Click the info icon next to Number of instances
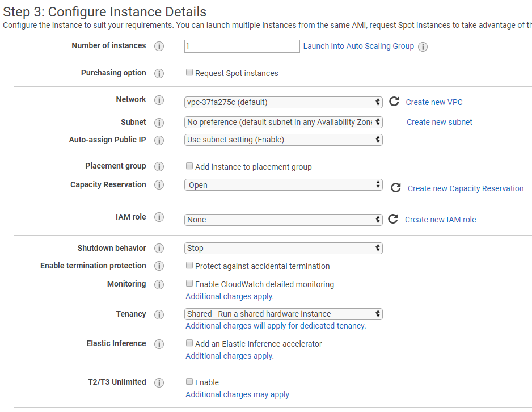This screenshot has height=412, width=532. [159, 47]
